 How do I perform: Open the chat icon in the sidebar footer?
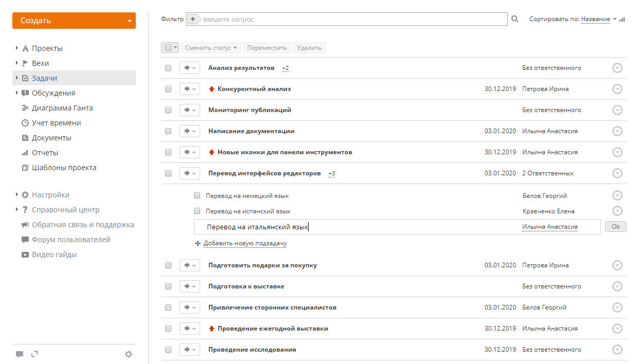pyautogui.click(x=20, y=354)
